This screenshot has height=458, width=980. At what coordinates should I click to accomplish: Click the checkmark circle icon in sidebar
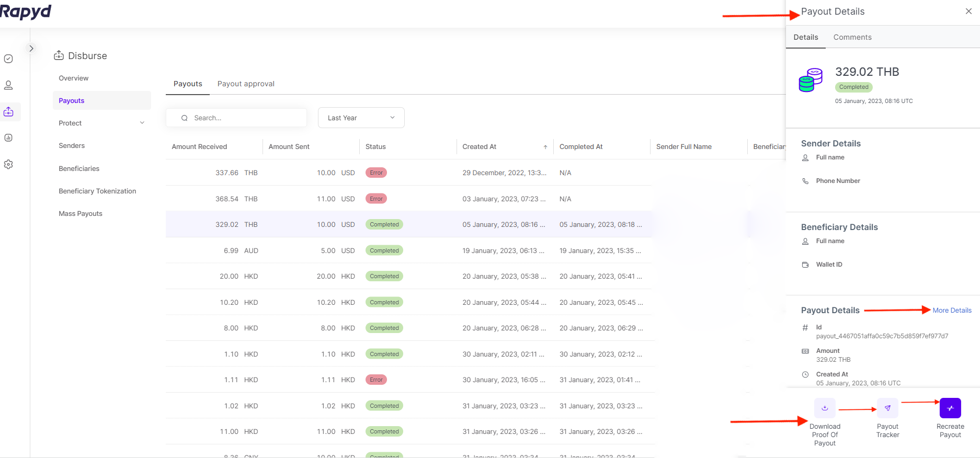(x=9, y=59)
